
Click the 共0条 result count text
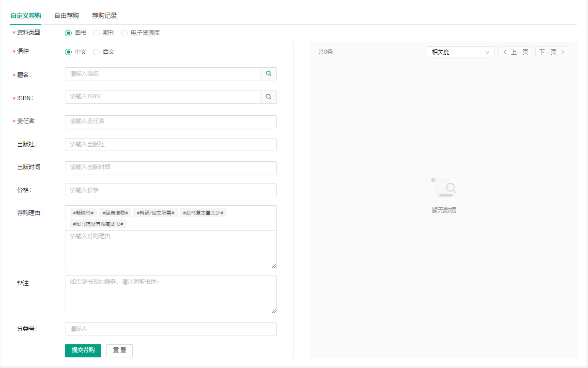click(x=325, y=52)
